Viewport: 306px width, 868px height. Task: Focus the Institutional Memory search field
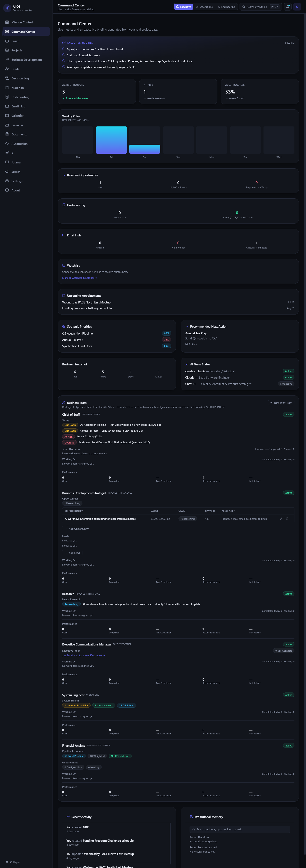[x=240, y=829]
